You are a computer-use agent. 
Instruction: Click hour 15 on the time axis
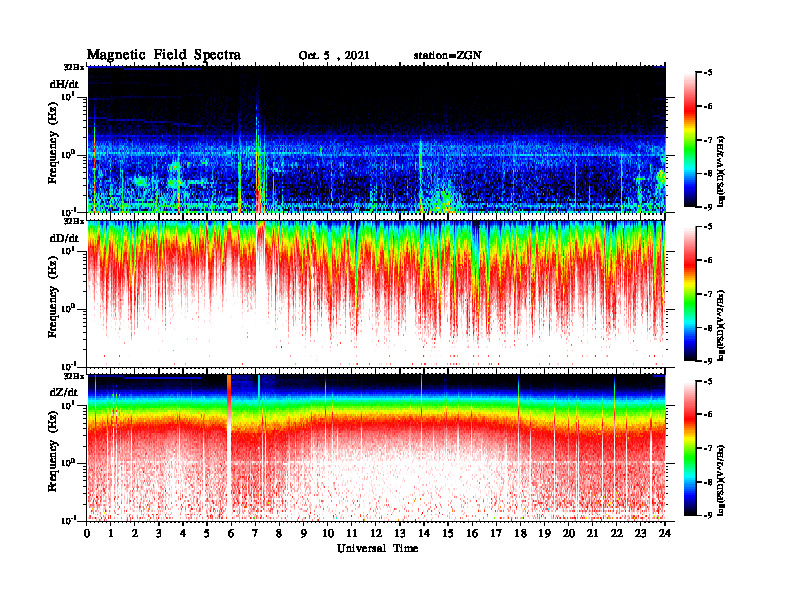click(x=448, y=534)
